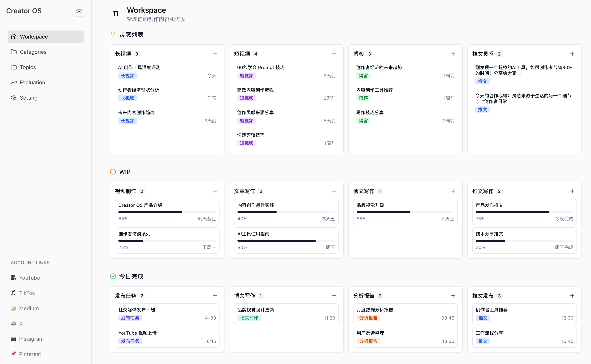This screenshot has height=364, width=591.
Task: Open the YouTube 视频上传 completed card
Action: point(167,337)
